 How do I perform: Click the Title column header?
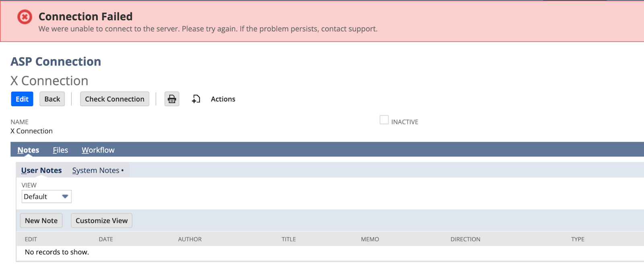[289, 239]
